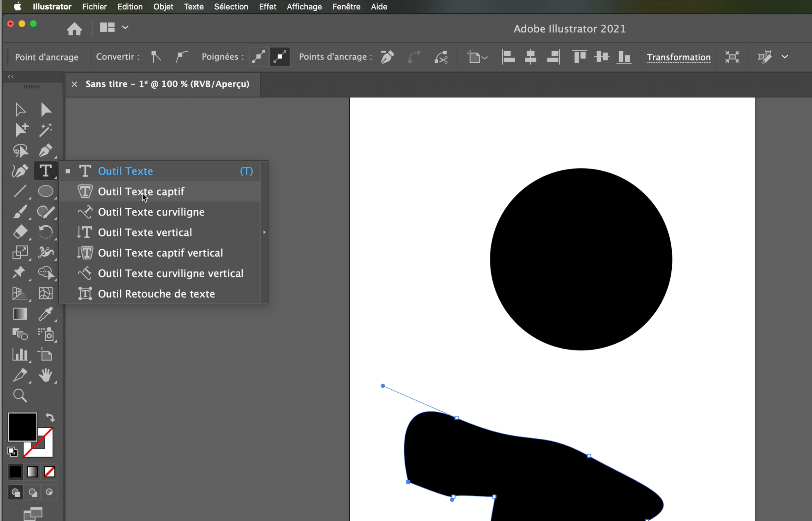The width and height of the screenshot is (812, 521).
Task: Select the Zoom magnifier tool
Action: pyautogui.click(x=20, y=395)
